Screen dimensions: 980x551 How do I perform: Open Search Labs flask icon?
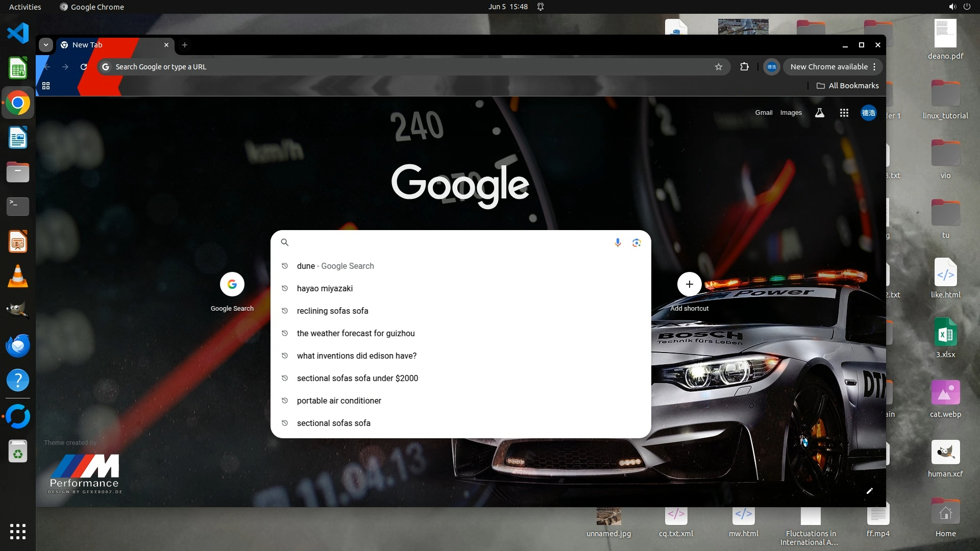click(820, 113)
